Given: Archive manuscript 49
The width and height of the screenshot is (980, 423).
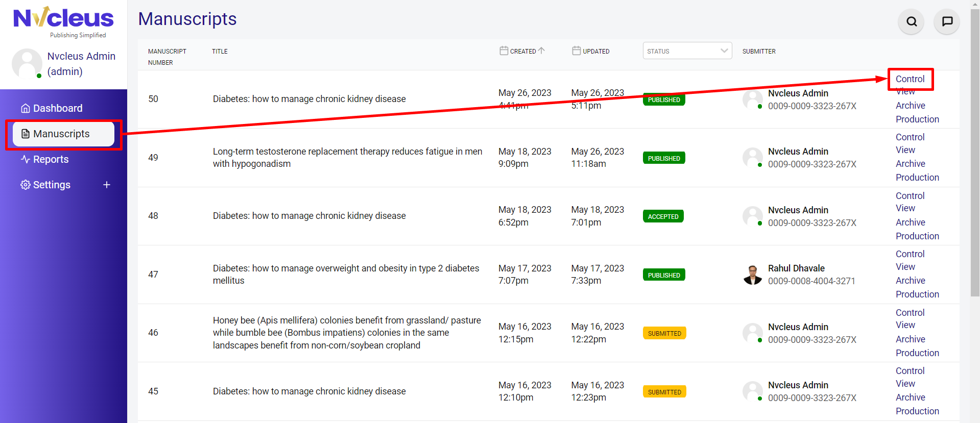Looking at the screenshot, I should 910,164.
